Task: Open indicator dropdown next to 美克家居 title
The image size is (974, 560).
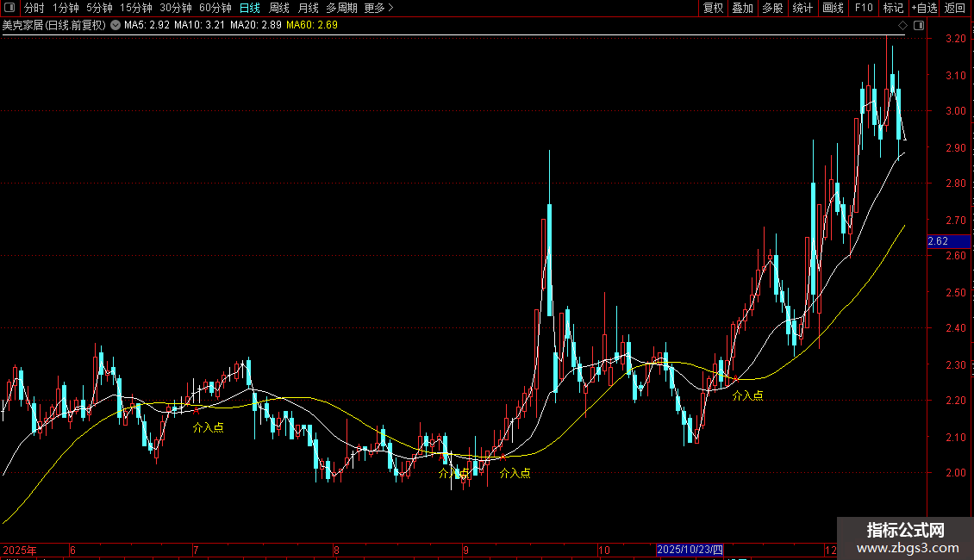Action: [x=116, y=26]
